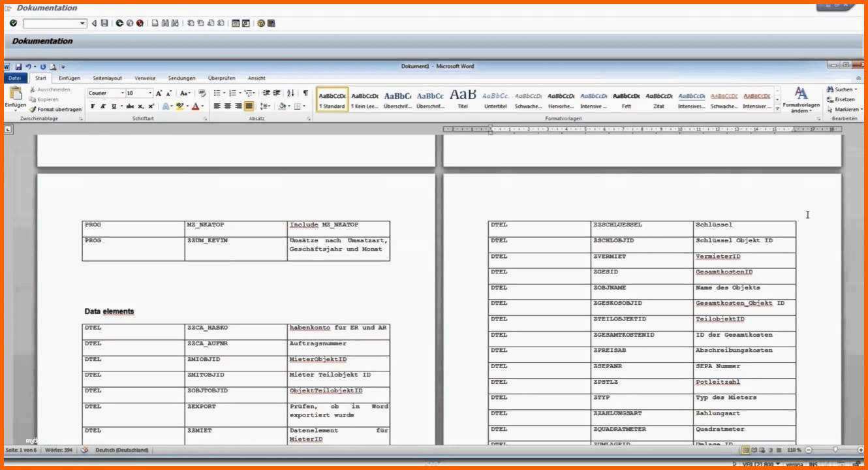The width and height of the screenshot is (868, 470).
Task: Toggle bold formatting
Action: click(x=93, y=106)
